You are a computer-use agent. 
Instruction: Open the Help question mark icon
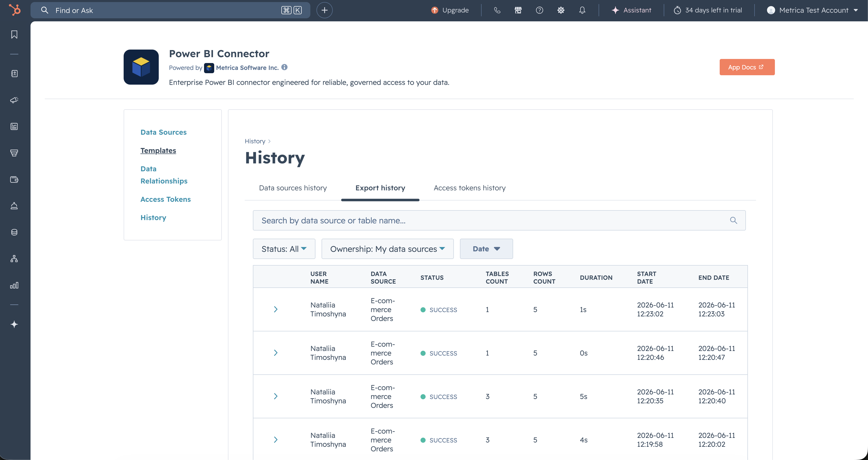[540, 10]
